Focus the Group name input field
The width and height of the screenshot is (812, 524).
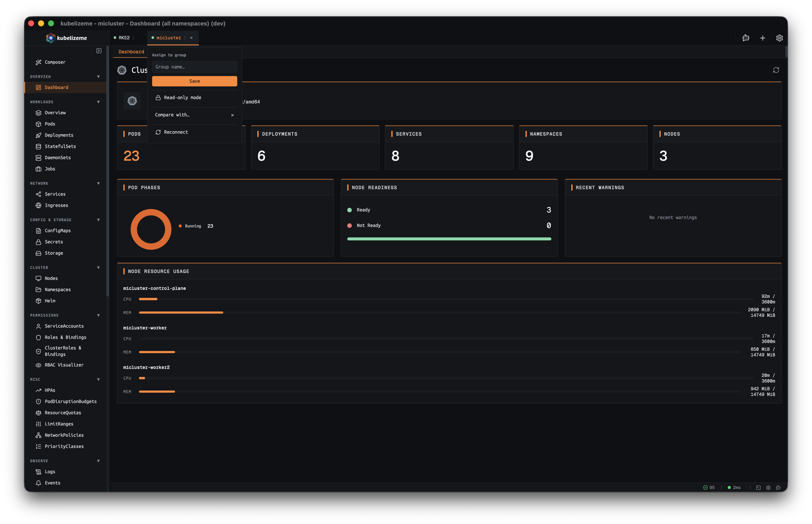tap(195, 67)
